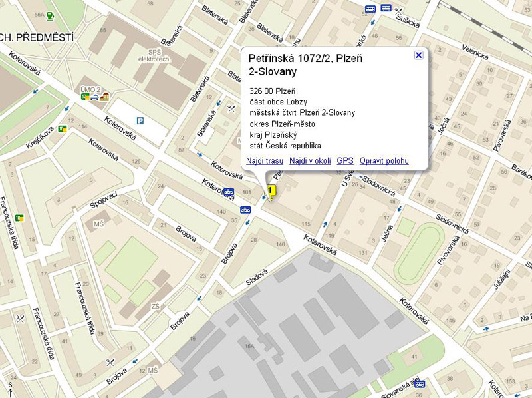Click the restaurant icon beside Blatenská street

(230, 109)
